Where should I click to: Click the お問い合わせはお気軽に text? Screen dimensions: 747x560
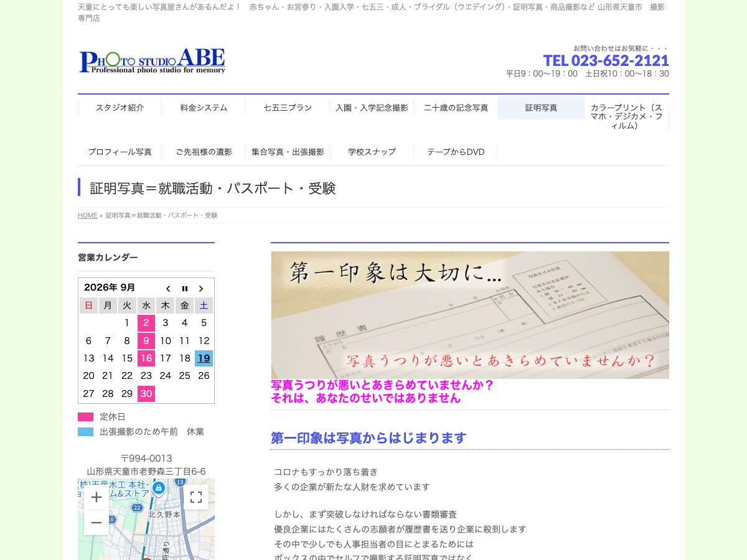(x=621, y=48)
